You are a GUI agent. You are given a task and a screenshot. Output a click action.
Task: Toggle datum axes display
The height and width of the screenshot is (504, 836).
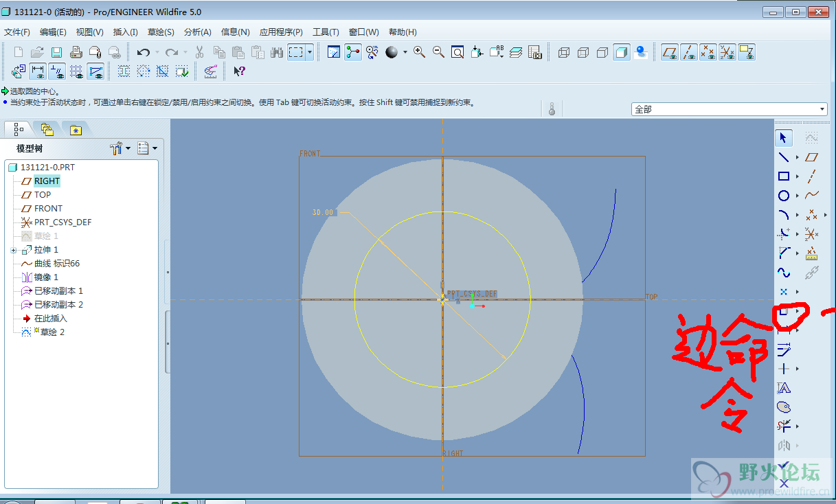pos(689,52)
